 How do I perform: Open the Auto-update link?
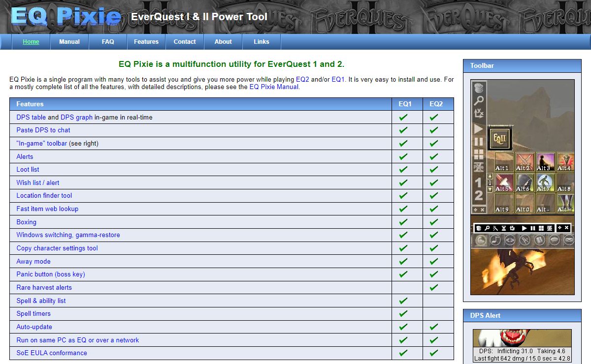34,327
